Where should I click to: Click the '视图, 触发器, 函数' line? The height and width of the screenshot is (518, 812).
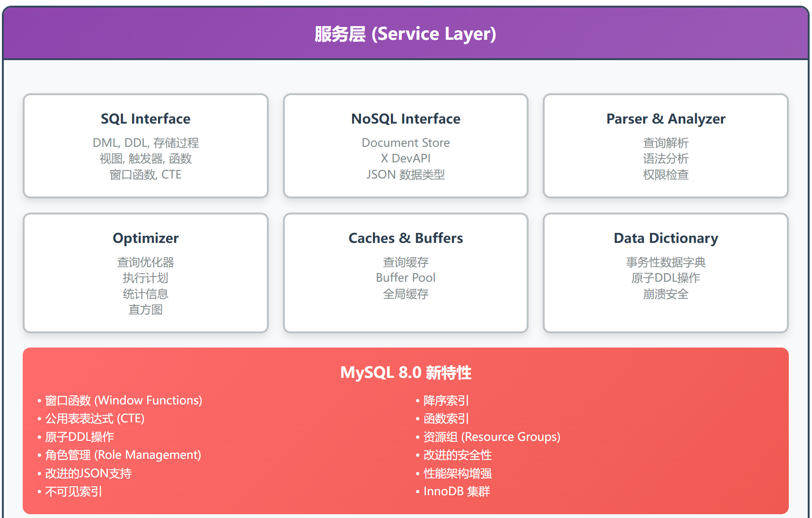point(146,159)
